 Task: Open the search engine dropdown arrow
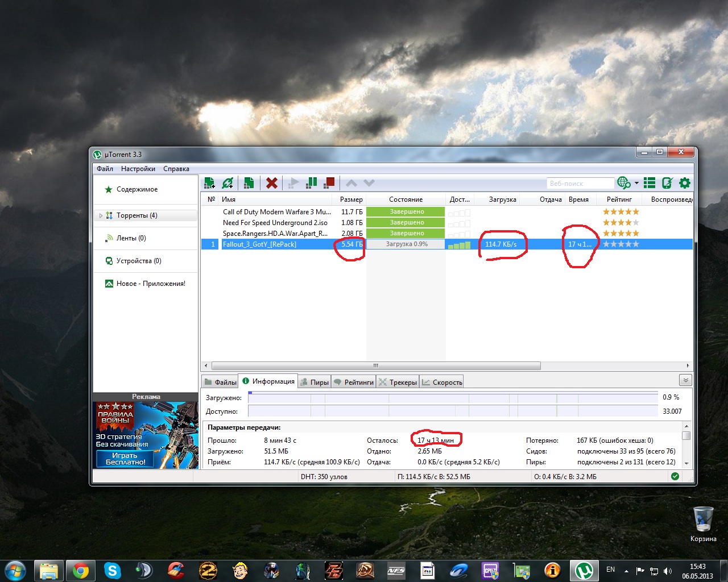tap(636, 183)
